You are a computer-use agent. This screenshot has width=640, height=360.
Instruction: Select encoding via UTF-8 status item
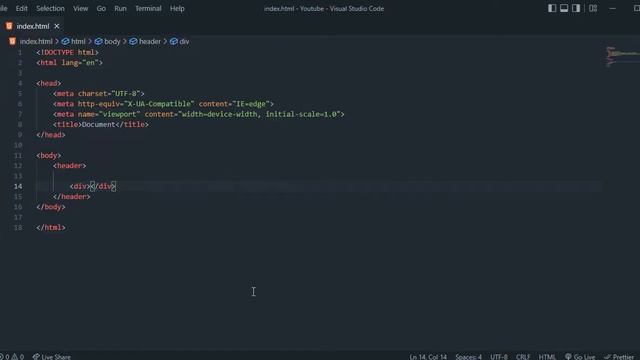(x=499, y=356)
